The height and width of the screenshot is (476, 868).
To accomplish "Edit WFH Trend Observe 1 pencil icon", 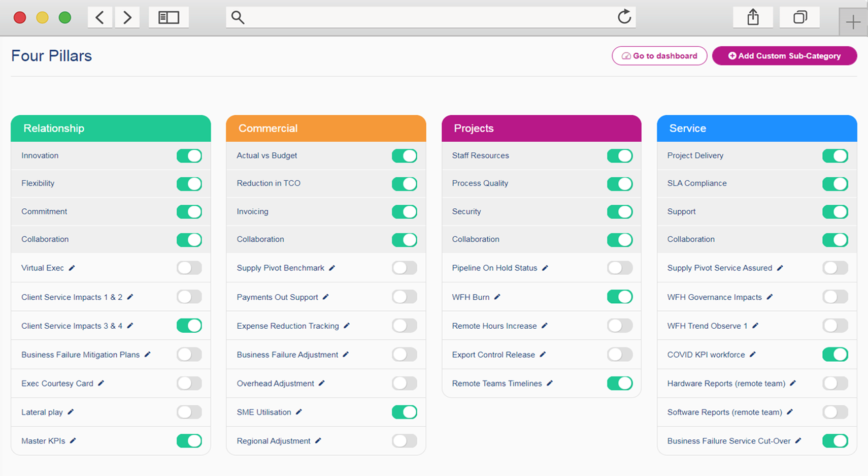I will pos(755,326).
